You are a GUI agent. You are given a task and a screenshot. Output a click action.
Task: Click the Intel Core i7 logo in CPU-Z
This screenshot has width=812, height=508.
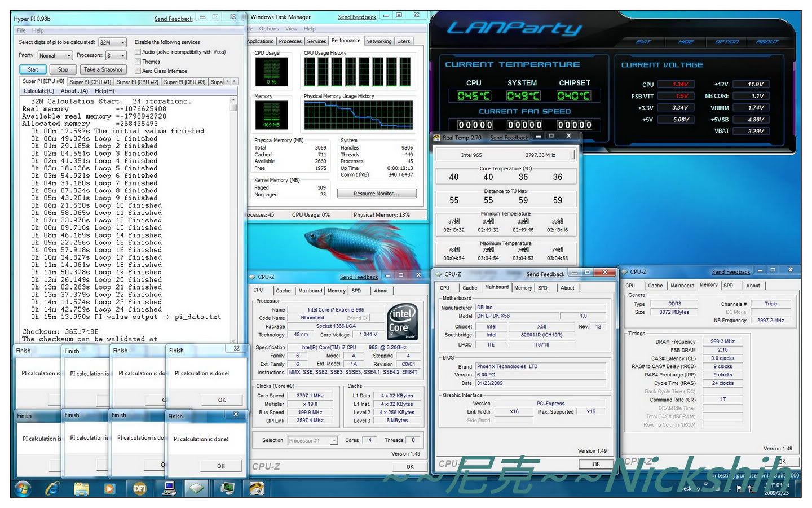pyautogui.click(x=402, y=321)
